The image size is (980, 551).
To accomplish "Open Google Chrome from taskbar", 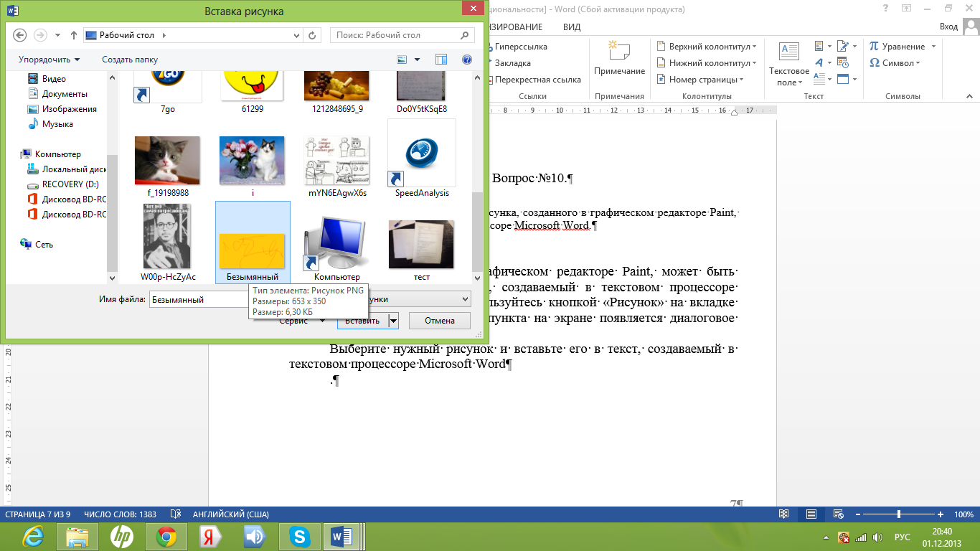I will coord(166,536).
